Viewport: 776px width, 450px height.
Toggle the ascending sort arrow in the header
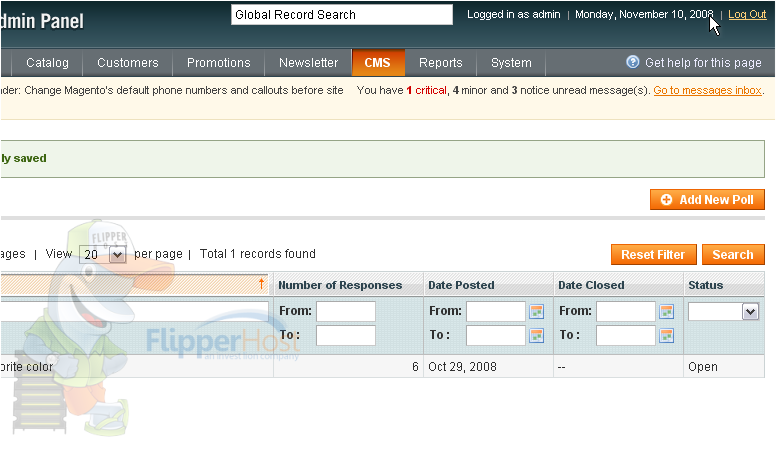pyautogui.click(x=261, y=284)
